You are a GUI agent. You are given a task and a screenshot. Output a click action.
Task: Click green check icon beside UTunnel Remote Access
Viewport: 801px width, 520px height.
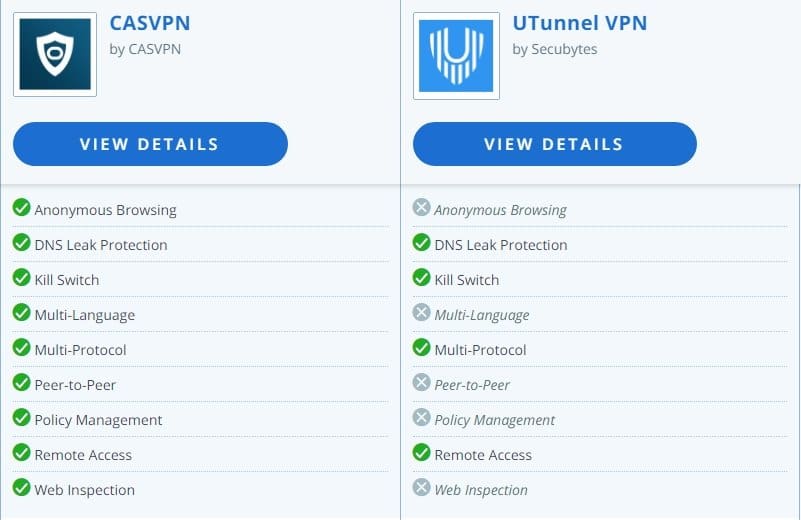pos(421,453)
